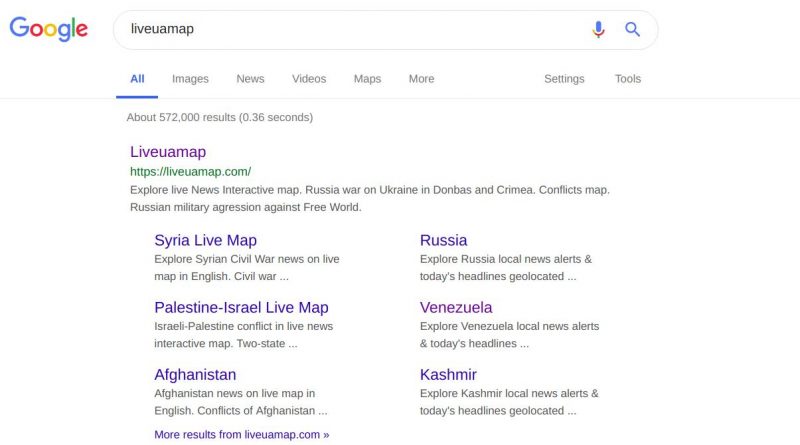Screen dimensions: 800x445
Task: Open the Venezuela sitelink
Action: [456, 308]
